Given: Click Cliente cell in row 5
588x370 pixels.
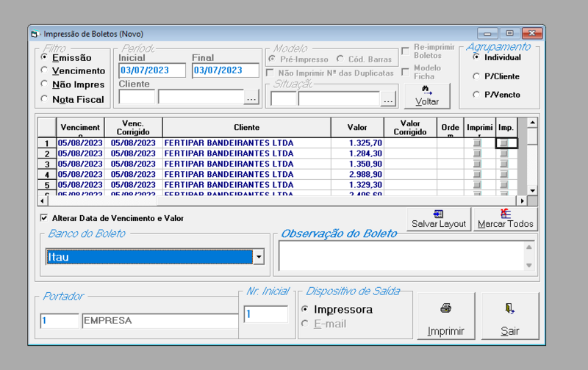Looking at the screenshot, I should (x=247, y=185).
